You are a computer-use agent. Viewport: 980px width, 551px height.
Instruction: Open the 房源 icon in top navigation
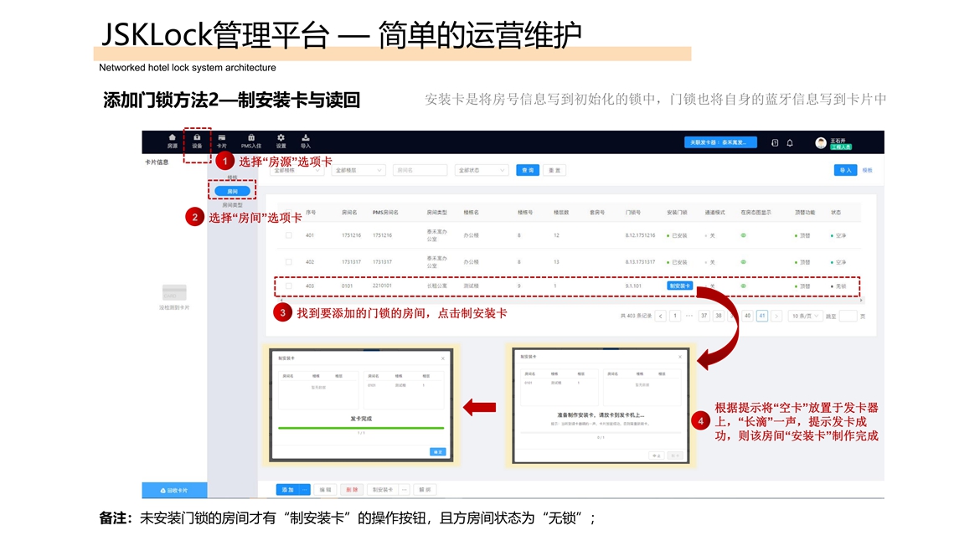173,141
